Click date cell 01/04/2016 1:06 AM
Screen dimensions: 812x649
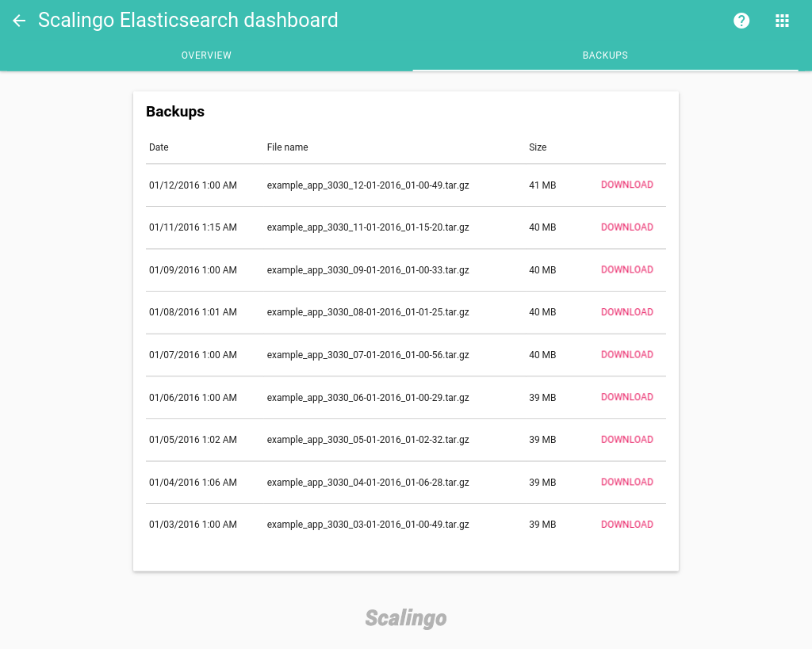pos(193,483)
